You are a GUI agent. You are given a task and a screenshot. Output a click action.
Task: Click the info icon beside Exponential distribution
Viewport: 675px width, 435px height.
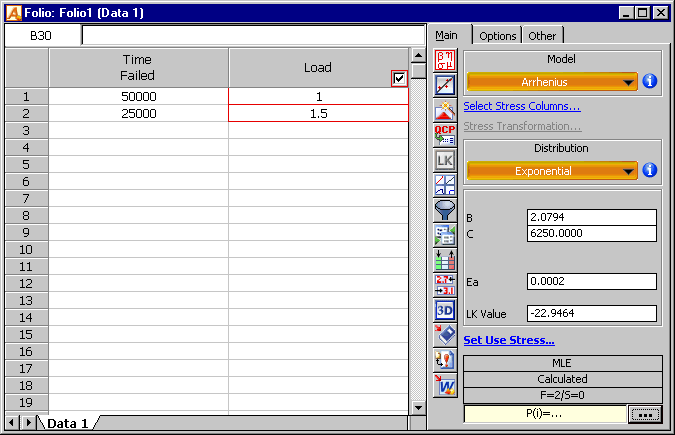(x=650, y=170)
